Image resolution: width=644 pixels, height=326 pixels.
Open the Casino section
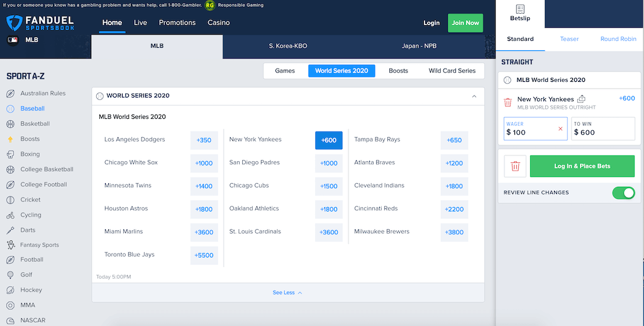point(218,23)
